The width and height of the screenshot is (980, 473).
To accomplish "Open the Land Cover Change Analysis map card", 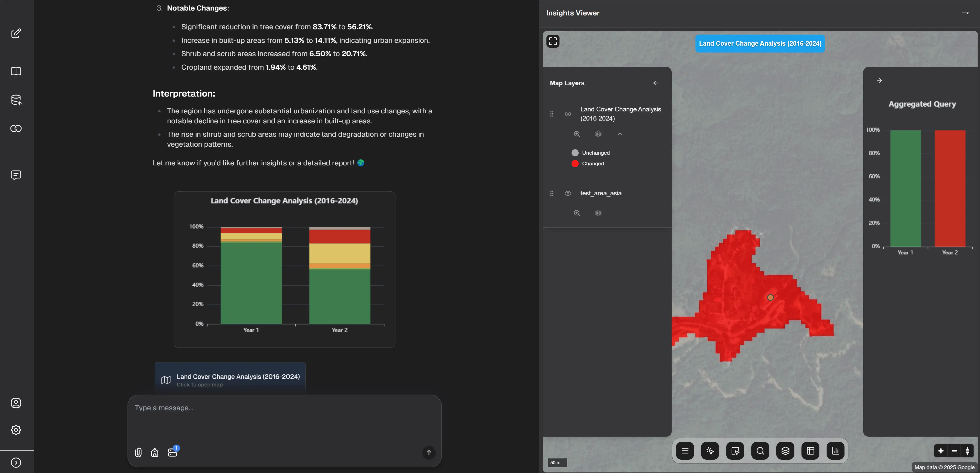I will [x=230, y=379].
